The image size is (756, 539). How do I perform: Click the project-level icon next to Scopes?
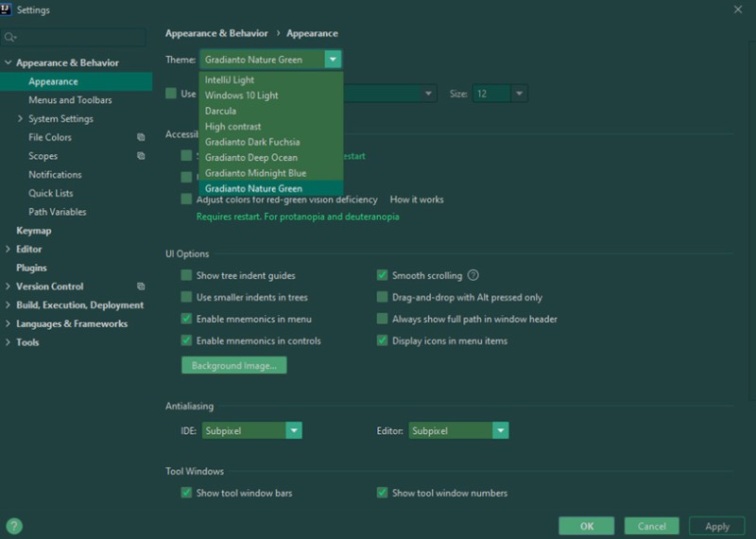(x=141, y=156)
